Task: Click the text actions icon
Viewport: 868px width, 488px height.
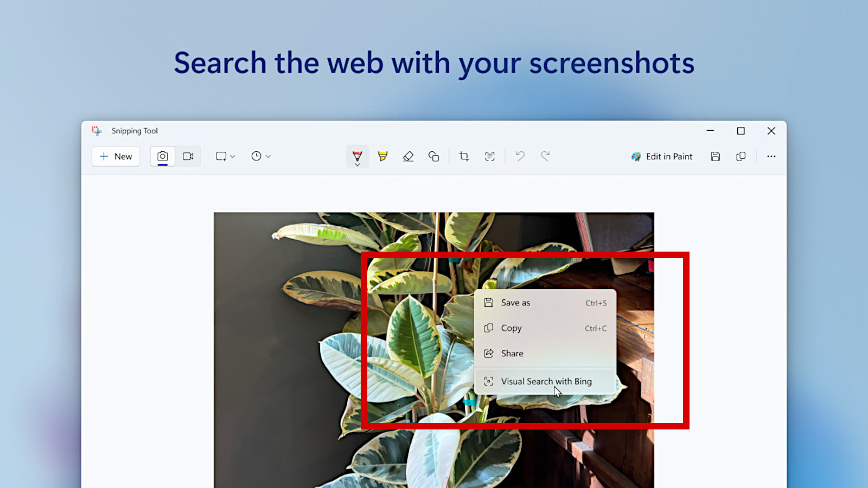Action: coord(490,156)
